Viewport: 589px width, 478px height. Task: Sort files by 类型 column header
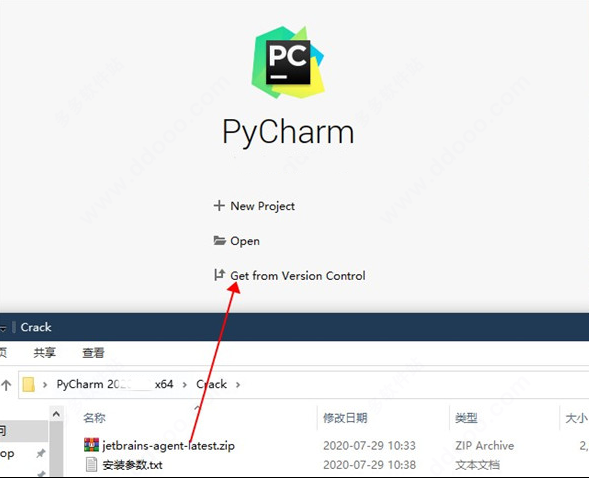[x=466, y=418]
